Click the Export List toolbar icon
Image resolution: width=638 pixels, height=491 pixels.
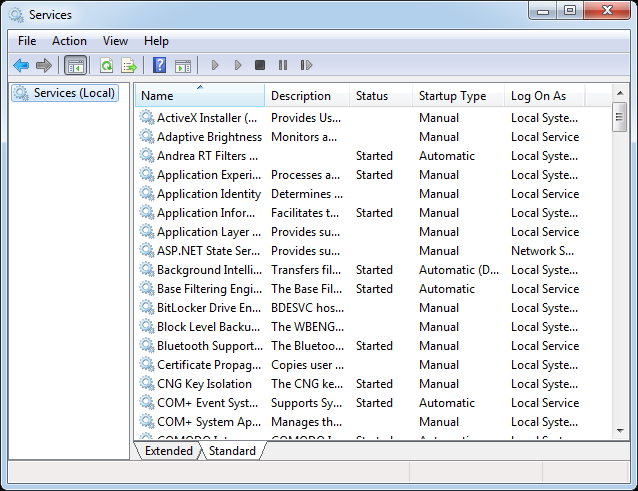pyautogui.click(x=128, y=65)
